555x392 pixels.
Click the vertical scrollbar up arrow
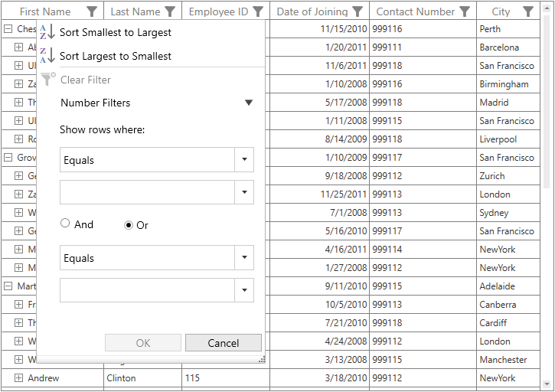point(547,7)
